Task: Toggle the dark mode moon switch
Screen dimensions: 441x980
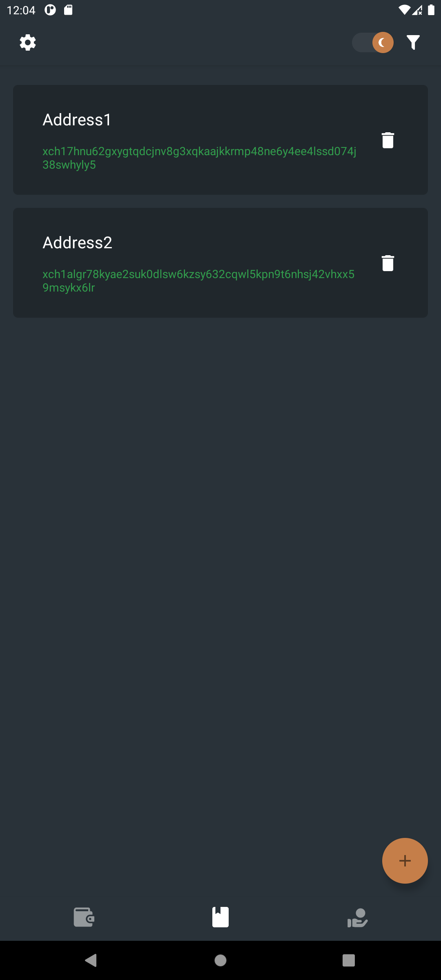Action: 373,42
